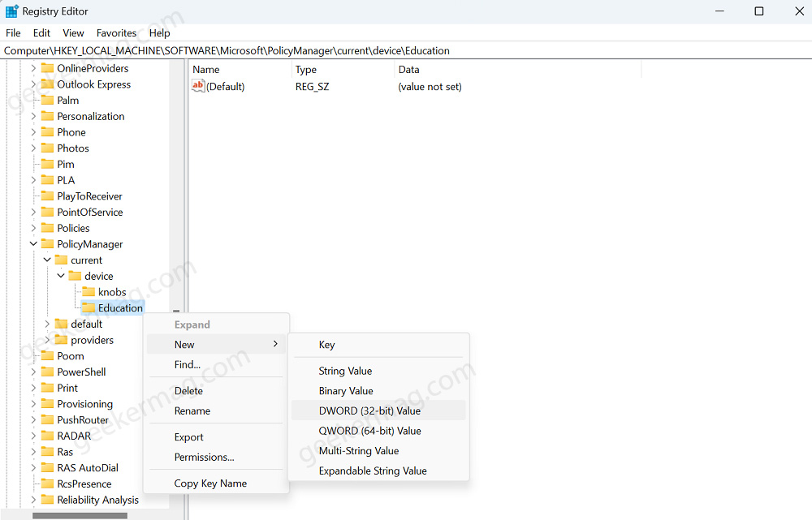The width and height of the screenshot is (812, 520).
Task: Click the Poom folder icon
Action: [x=48, y=356]
